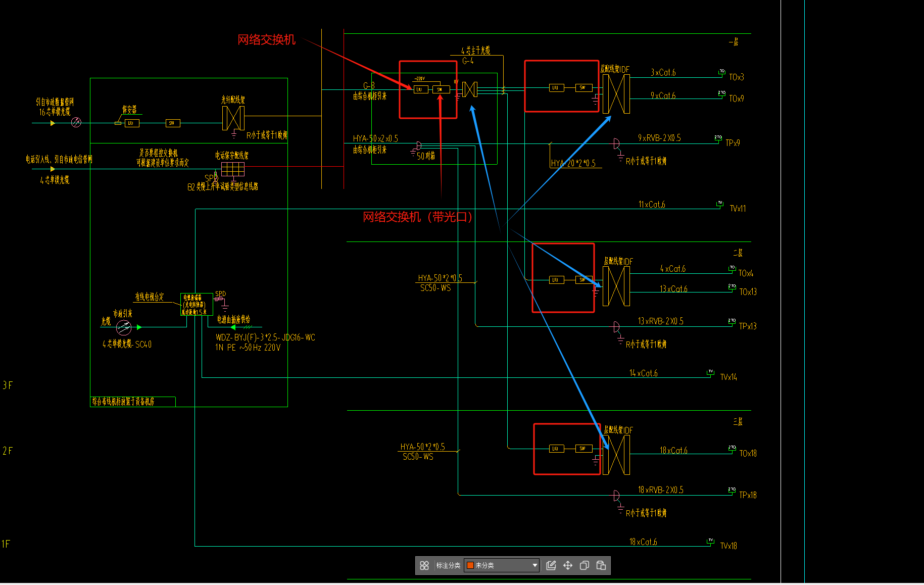The image size is (924, 585).
Task: Click the G-8 cable label
Action: coord(369,86)
